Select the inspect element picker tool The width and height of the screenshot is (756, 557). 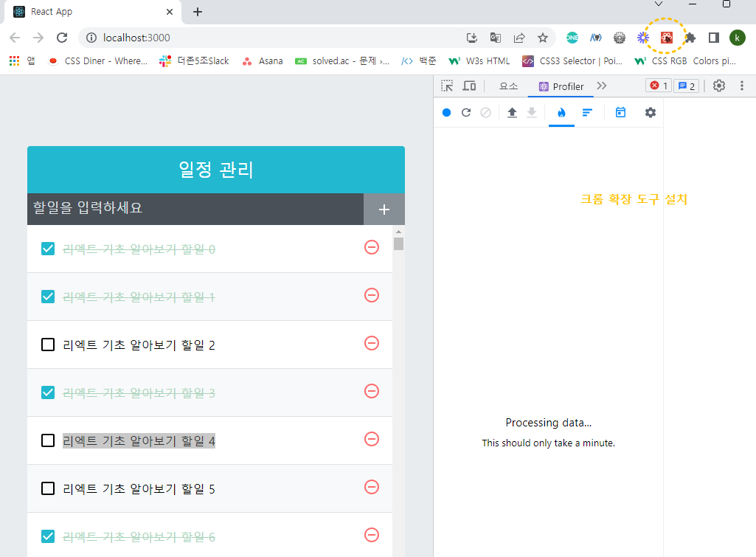click(447, 86)
